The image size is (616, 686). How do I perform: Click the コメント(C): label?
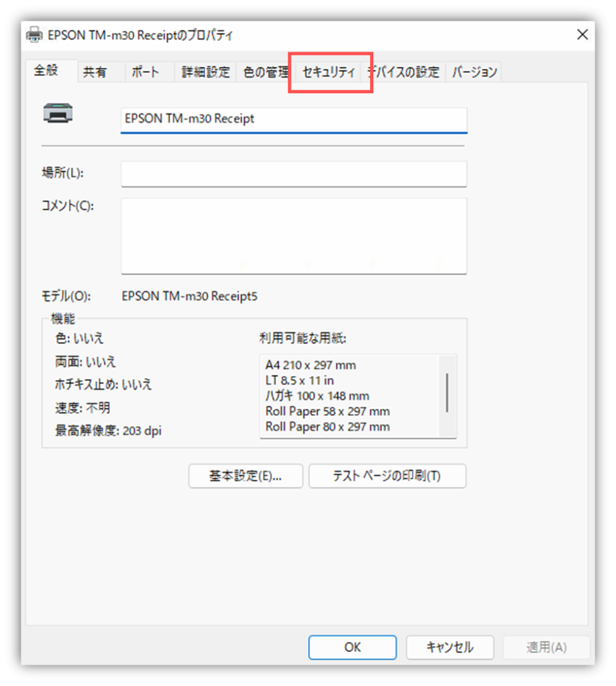pyautogui.click(x=68, y=206)
